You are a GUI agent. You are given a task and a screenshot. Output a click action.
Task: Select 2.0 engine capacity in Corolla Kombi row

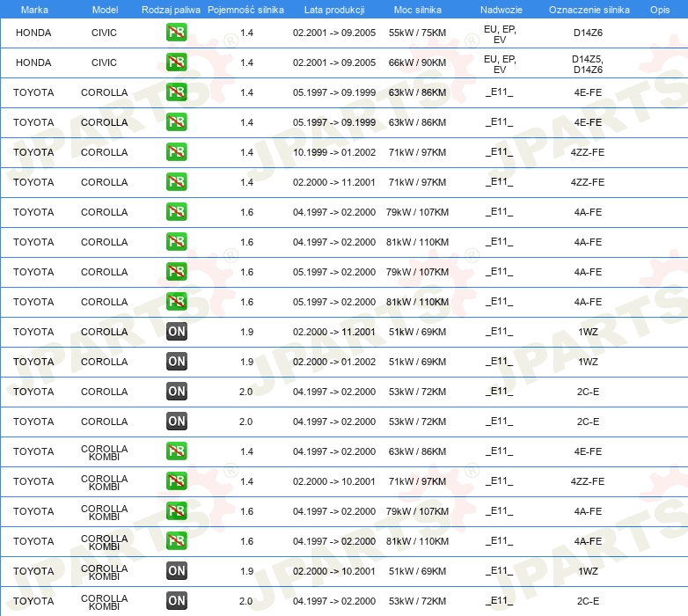pos(245,601)
